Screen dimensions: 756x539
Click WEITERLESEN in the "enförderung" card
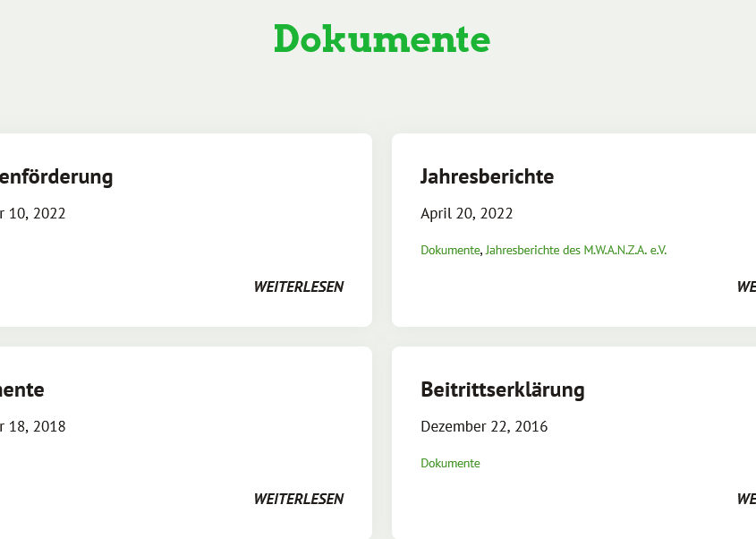[x=298, y=287]
